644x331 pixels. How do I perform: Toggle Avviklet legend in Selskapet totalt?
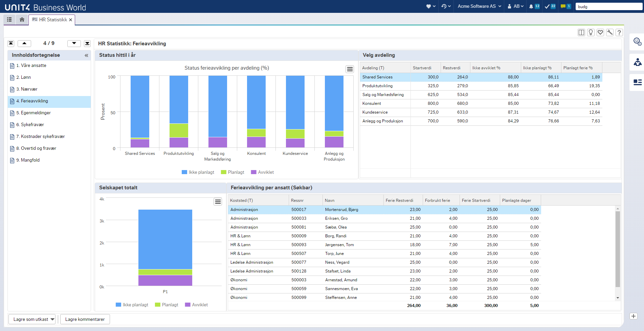196,305
